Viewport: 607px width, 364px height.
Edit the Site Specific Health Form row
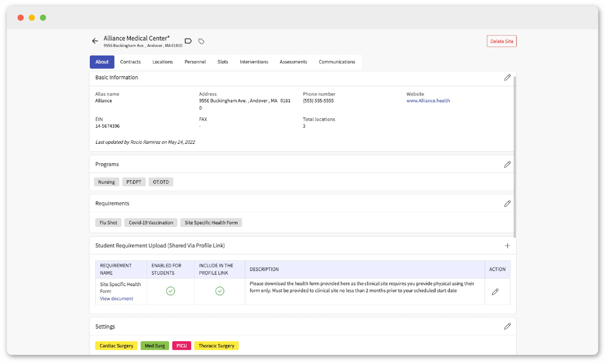coord(495,291)
